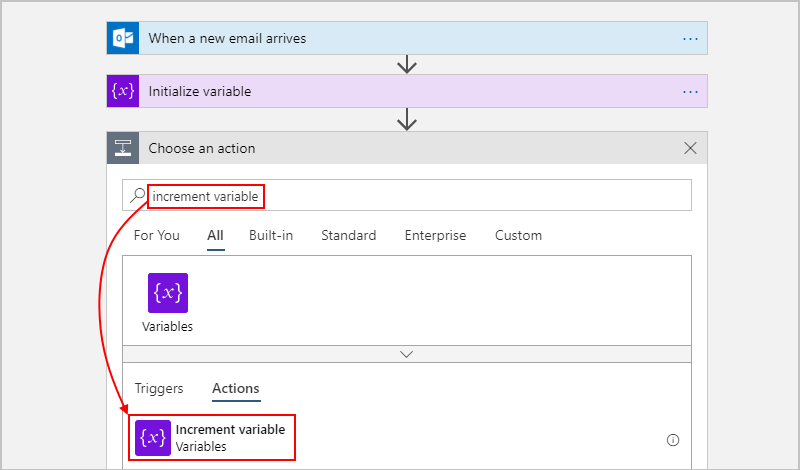Click the Increment variable action icon
The width and height of the screenshot is (800, 470).
(153, 438)
